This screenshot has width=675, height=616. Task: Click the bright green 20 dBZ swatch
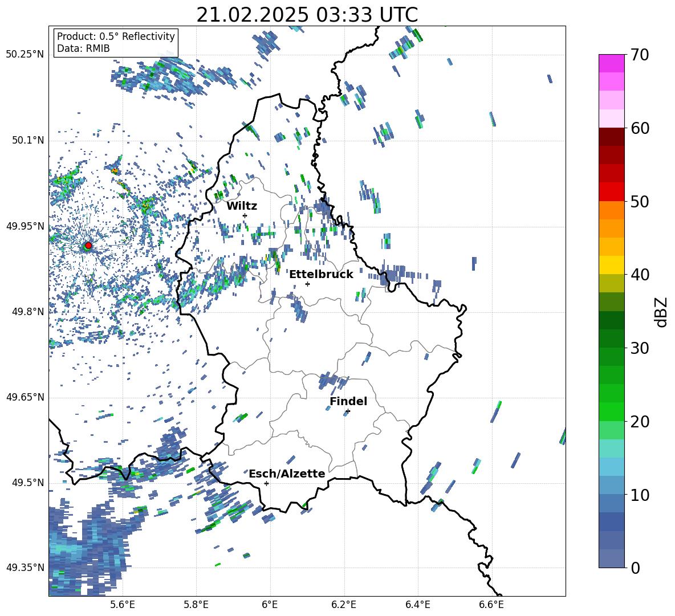pos(611,411)
